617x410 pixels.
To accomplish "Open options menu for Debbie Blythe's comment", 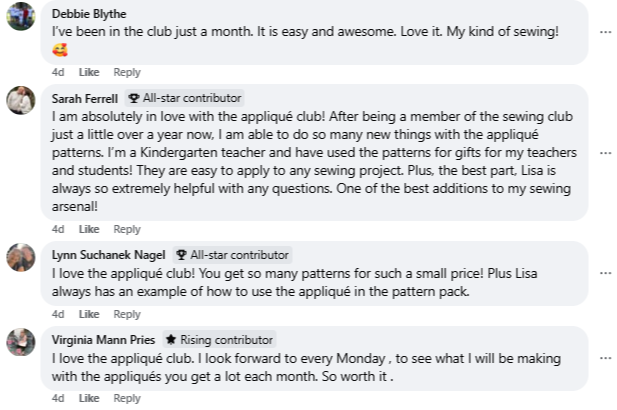I will [605, 32].
